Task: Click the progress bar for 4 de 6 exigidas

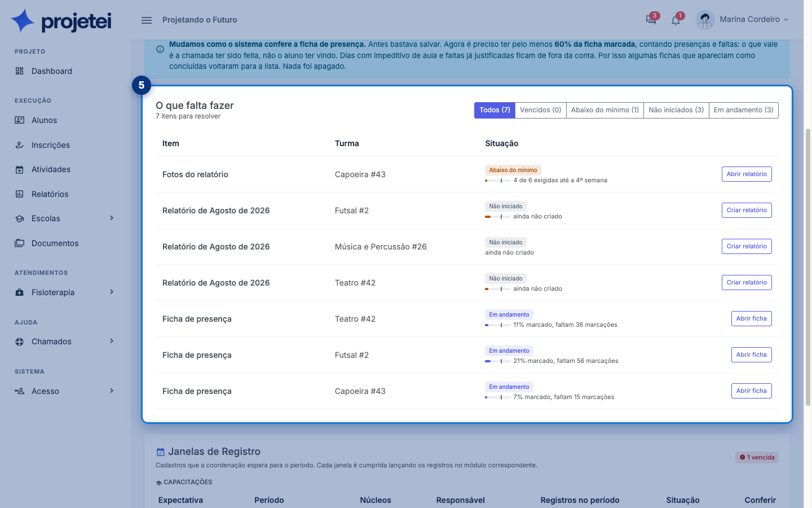Action: pos(497,181)
